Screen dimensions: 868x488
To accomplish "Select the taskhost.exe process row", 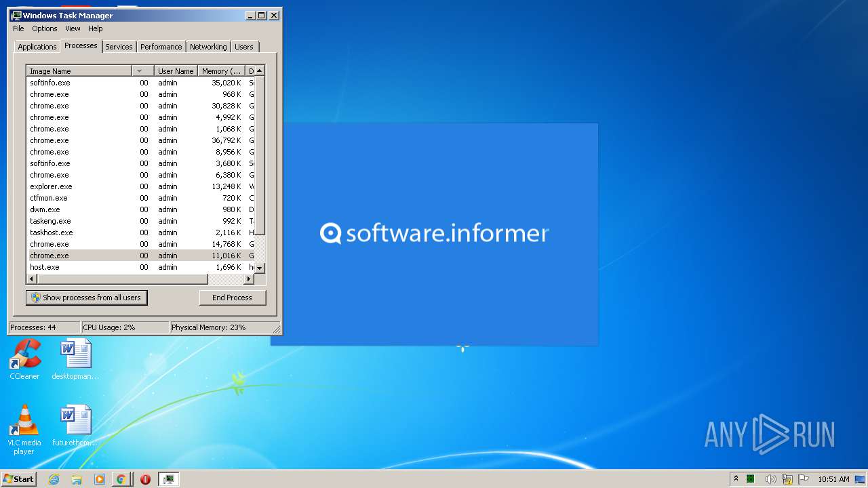I will pos(140,232).
